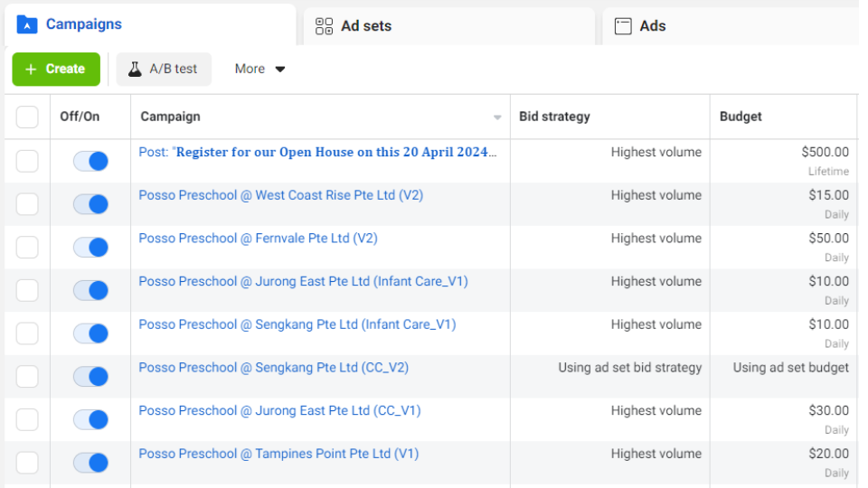Select checkbox for Tampines Point campaign

[27, 463]
